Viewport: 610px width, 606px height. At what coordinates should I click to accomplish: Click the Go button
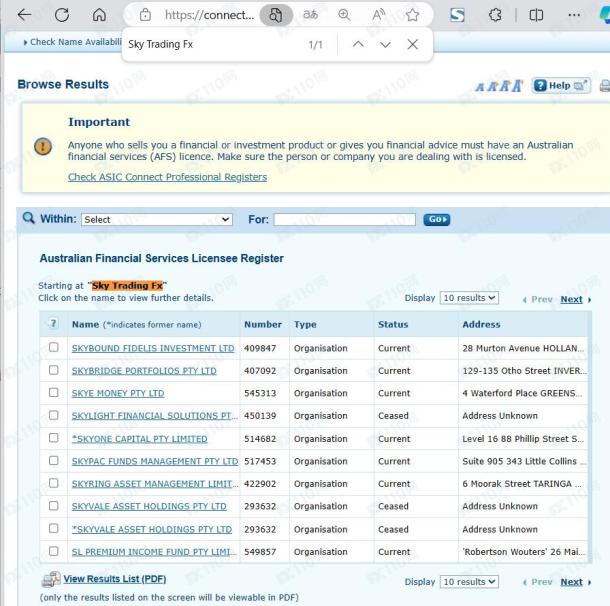click(436, 220)
